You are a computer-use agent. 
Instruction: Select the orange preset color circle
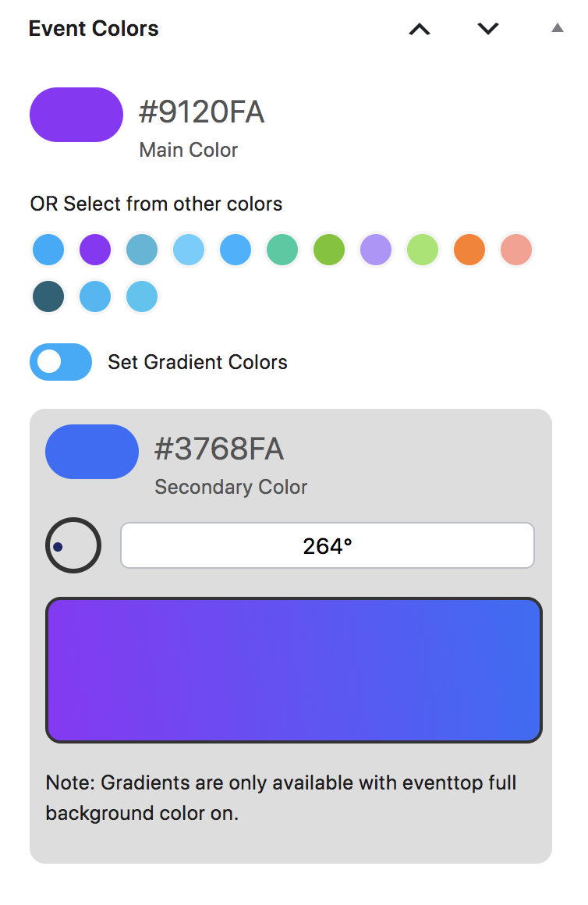(x=469, y=250)
